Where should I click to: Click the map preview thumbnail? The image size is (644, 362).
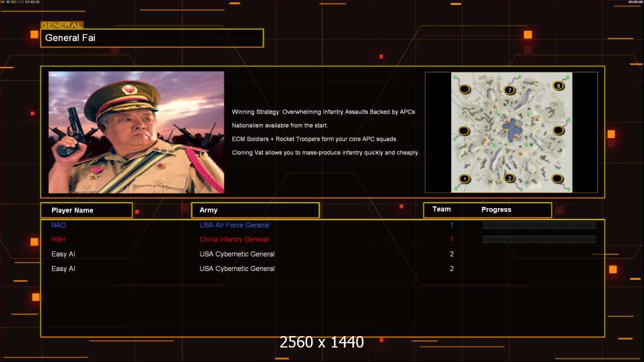511,132
